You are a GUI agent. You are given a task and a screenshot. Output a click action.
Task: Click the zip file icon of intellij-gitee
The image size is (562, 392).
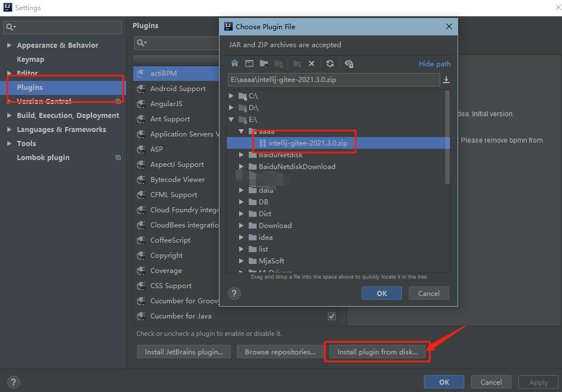coord(262,143)
